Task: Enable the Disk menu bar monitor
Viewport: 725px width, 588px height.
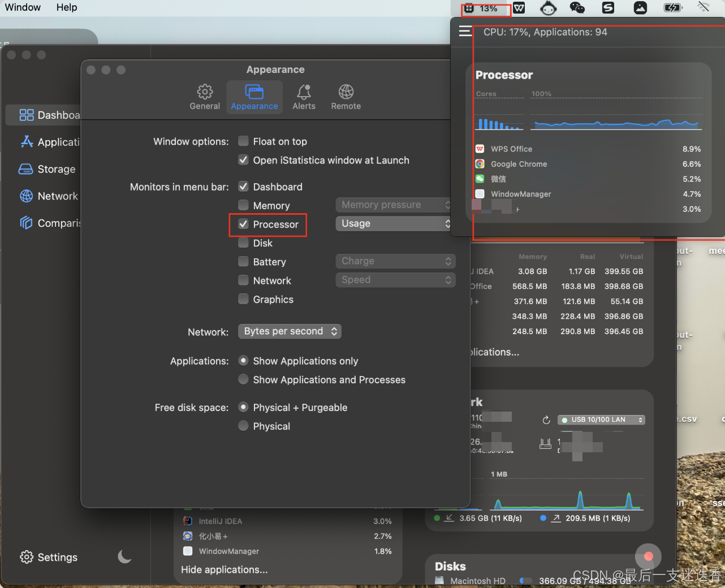Action: pos(243,243)
